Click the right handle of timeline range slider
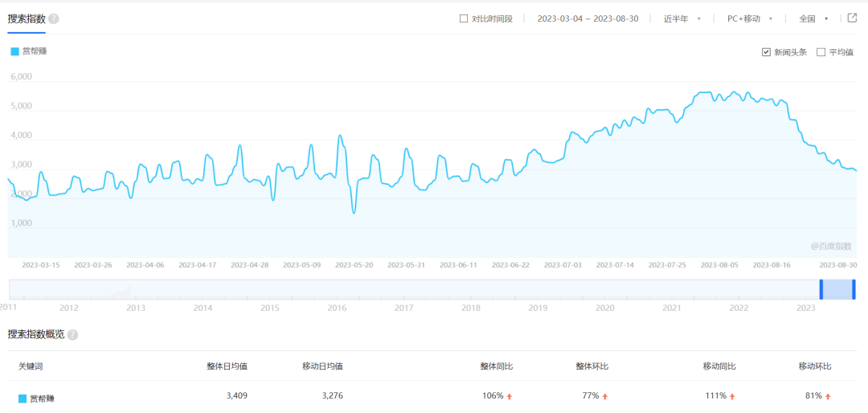 click(x=854, y=289)
